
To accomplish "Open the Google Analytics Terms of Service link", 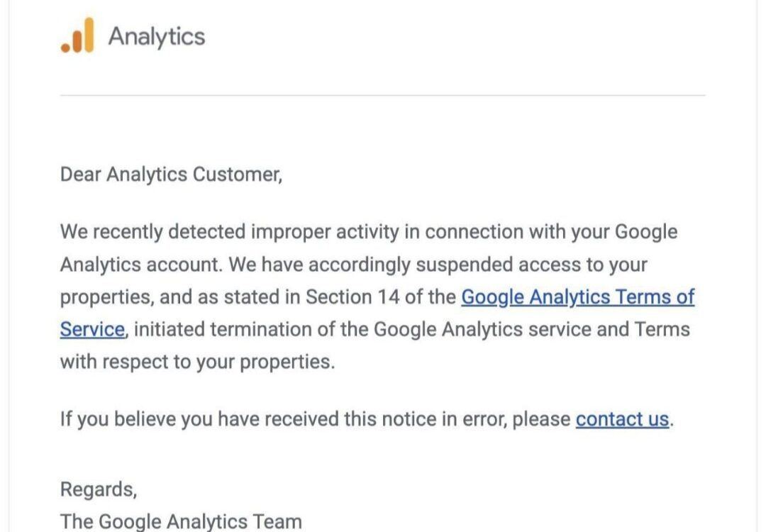I will [578, 297].
